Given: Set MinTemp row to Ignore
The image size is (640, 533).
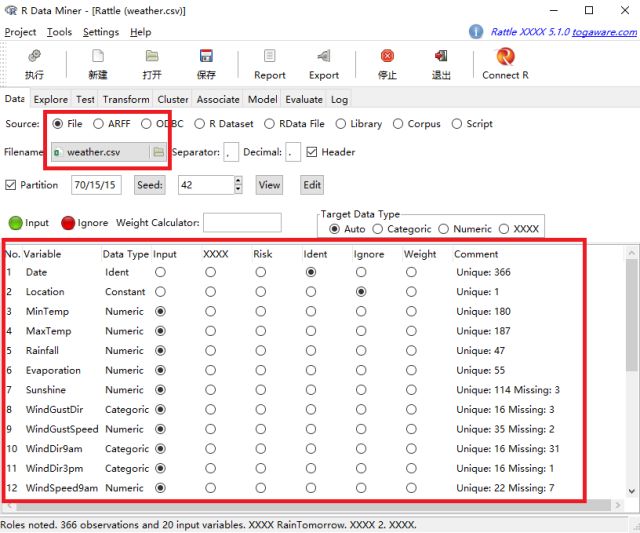Looking at the screenshot, I should [361, 311].
